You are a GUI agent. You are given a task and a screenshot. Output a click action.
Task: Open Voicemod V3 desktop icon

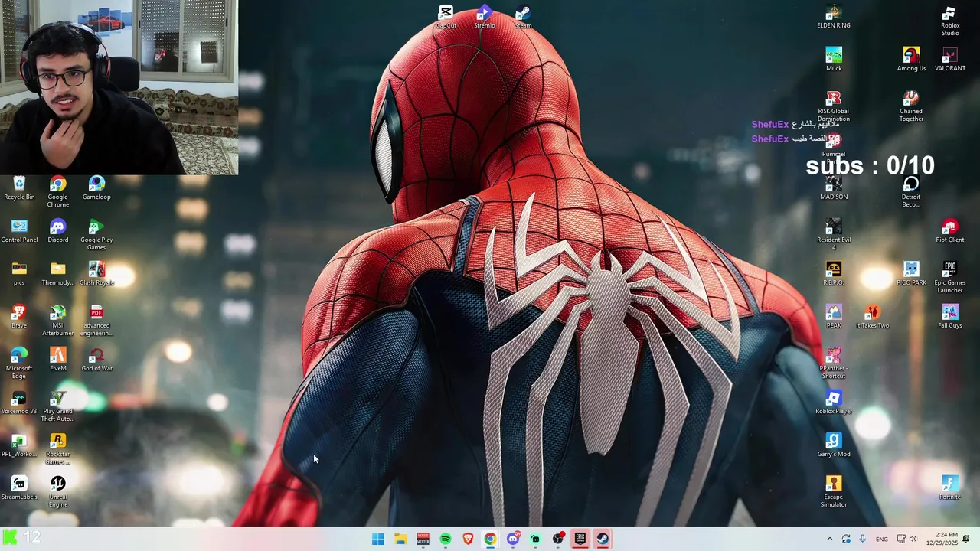point(19,403)
